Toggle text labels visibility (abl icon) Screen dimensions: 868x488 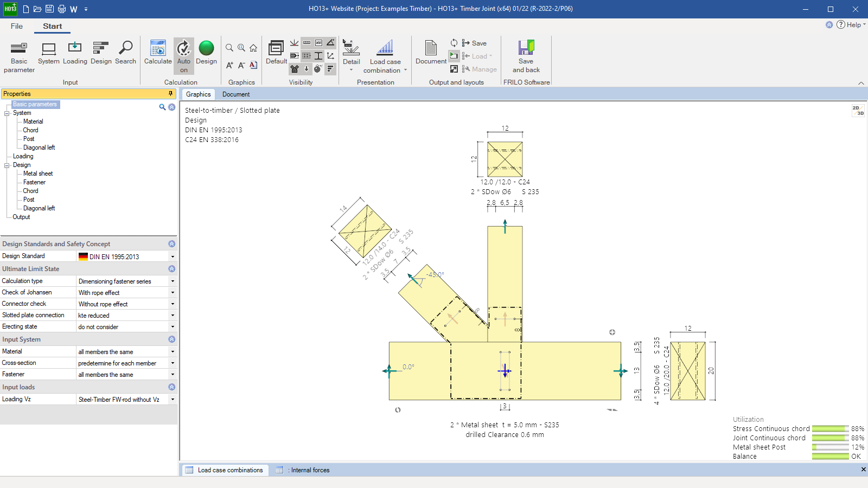[x=318, y=43]
